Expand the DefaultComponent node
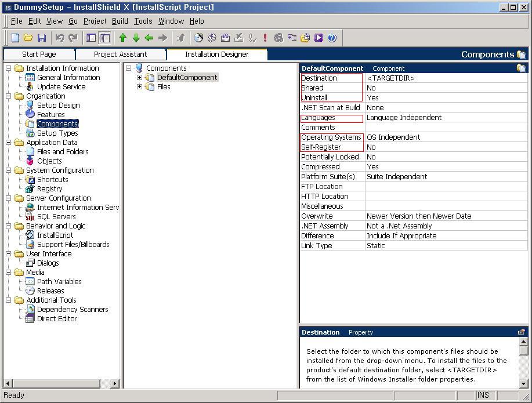The height and width of the screenshot is (403, 532). [x=139, y=77]
